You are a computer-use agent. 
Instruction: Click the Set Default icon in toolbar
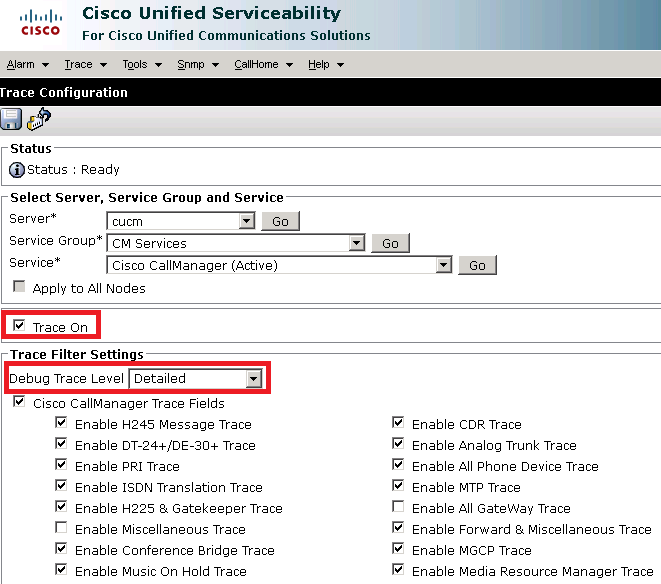click(x=39, y=119)
